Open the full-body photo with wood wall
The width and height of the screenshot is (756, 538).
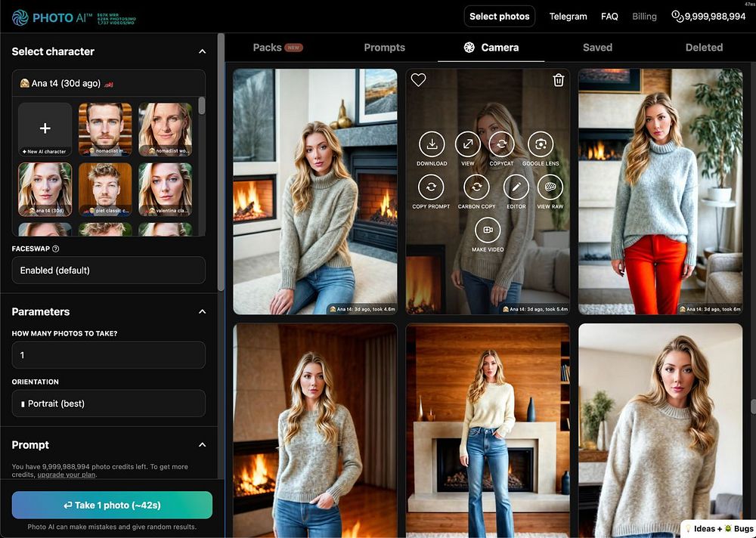pos(488,430)
